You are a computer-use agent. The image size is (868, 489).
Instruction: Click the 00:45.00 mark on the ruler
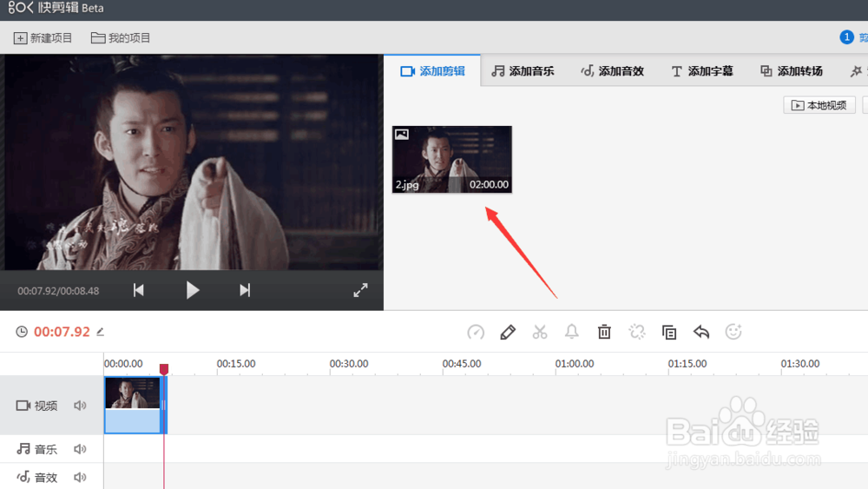pyautogui.click(x=462, y=364)
